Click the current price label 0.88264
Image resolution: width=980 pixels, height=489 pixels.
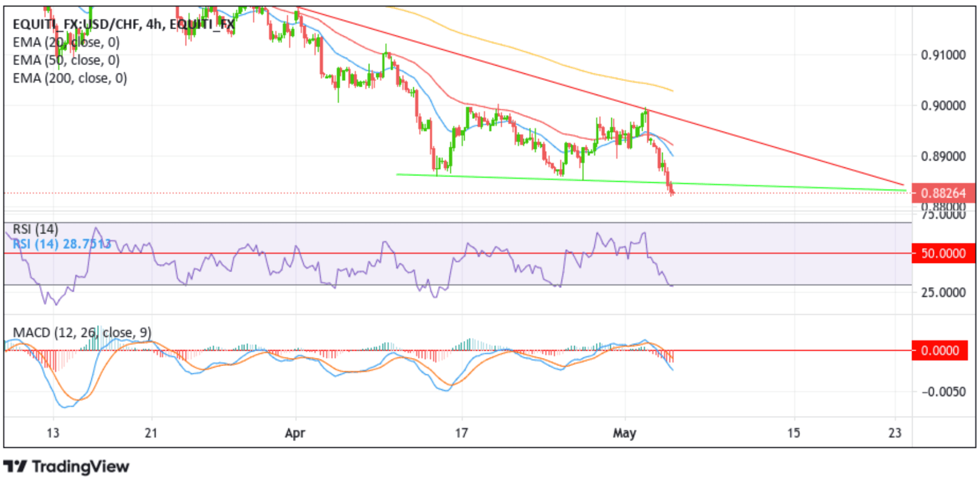point(943,193)
